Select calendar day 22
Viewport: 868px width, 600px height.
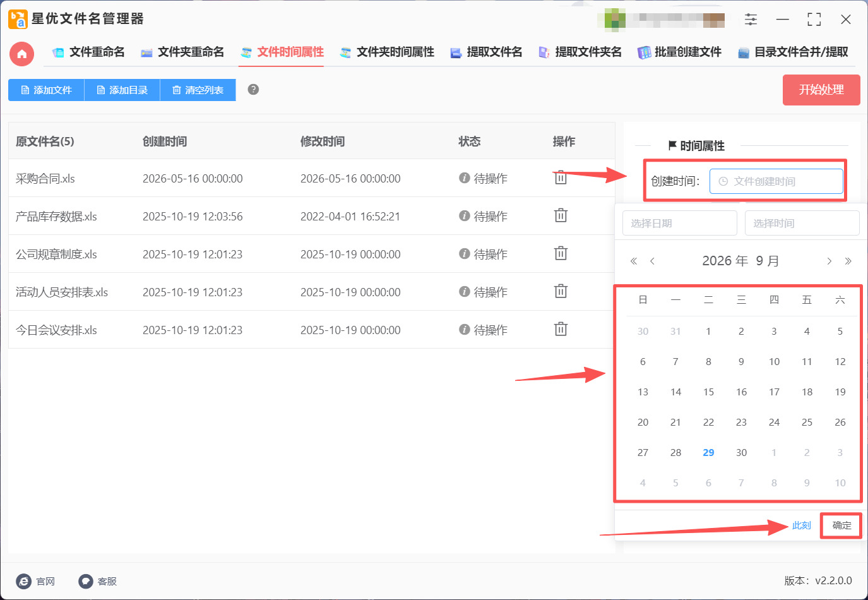pyautogui.click(x=708, y=422)
